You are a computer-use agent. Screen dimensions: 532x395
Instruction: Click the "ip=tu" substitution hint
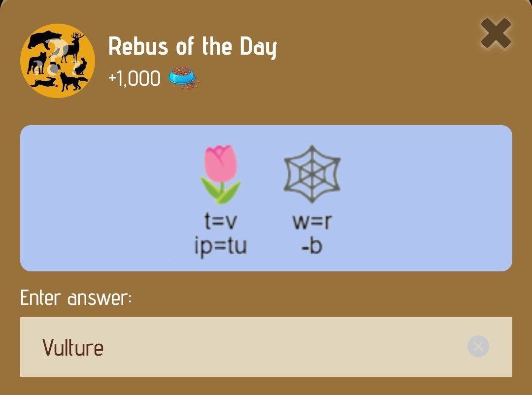(221, 247)
